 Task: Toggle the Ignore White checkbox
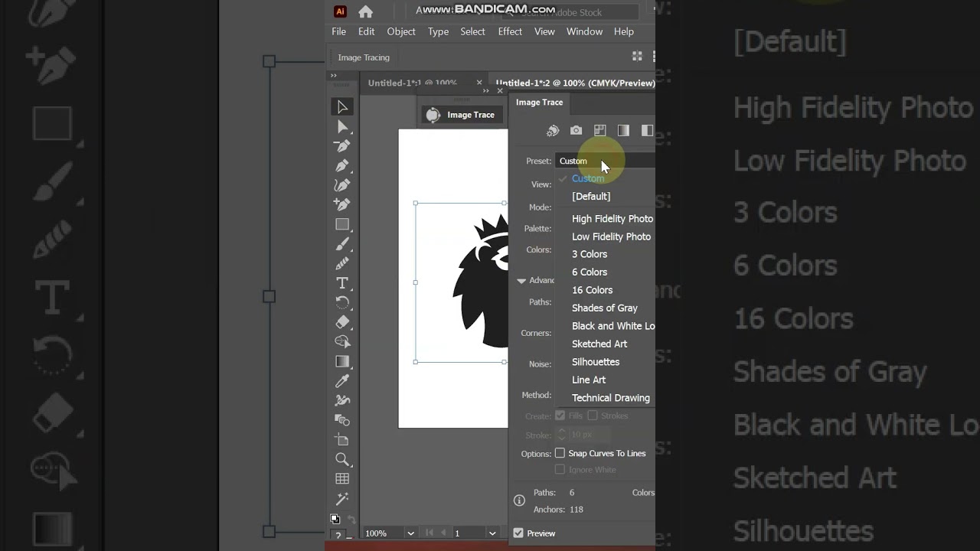point(560,469)
